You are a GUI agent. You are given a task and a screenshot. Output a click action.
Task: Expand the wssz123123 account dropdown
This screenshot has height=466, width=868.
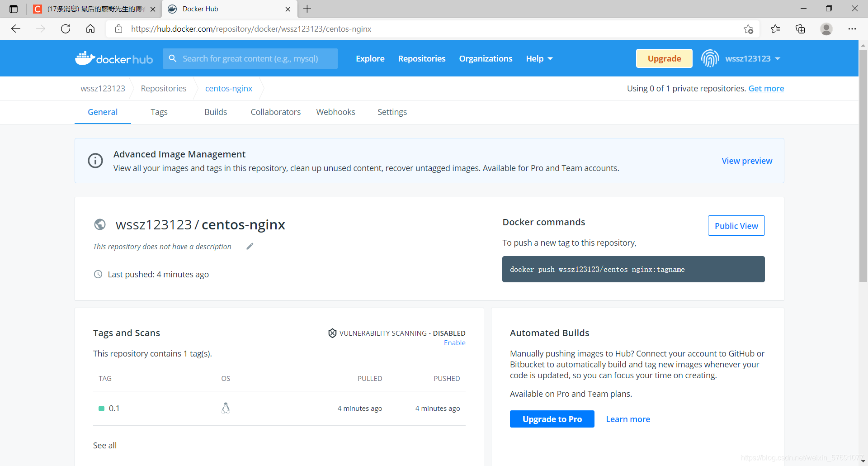(x=753, y=58)
